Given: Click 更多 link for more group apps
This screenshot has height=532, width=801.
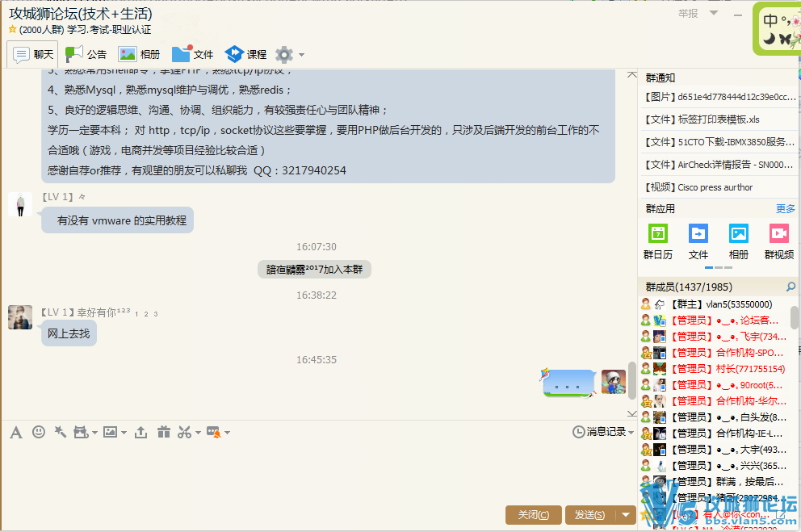Looking at the screenshot, I should (x=785, y=209).
